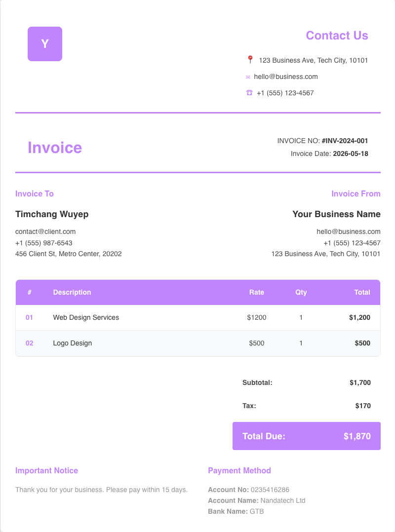Click the Total column header

click(x=362, y=293)
